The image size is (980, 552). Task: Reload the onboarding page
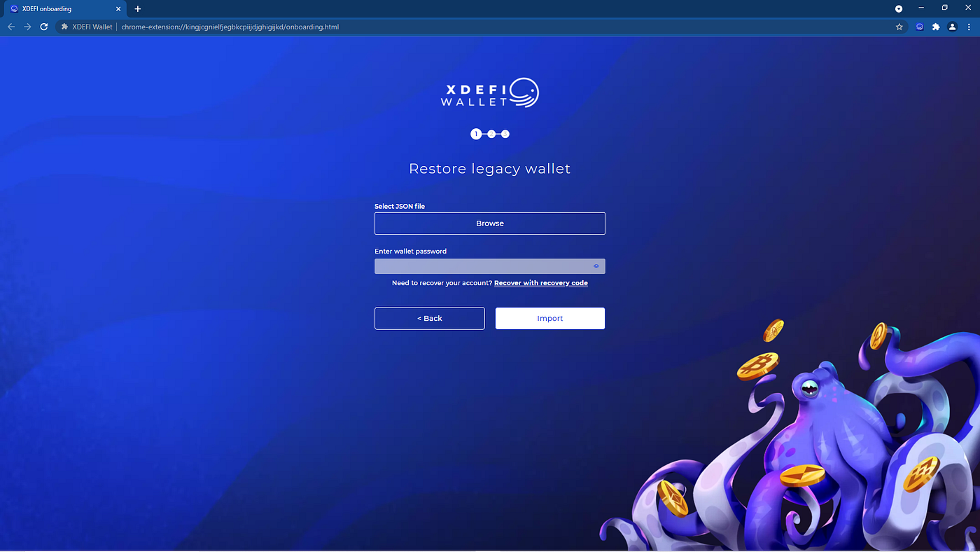[44, 27]
